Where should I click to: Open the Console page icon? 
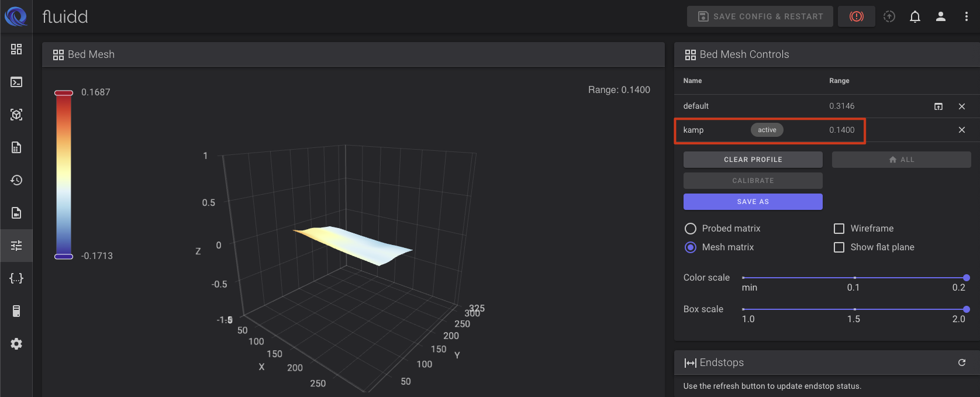click(x=16, y=82)
